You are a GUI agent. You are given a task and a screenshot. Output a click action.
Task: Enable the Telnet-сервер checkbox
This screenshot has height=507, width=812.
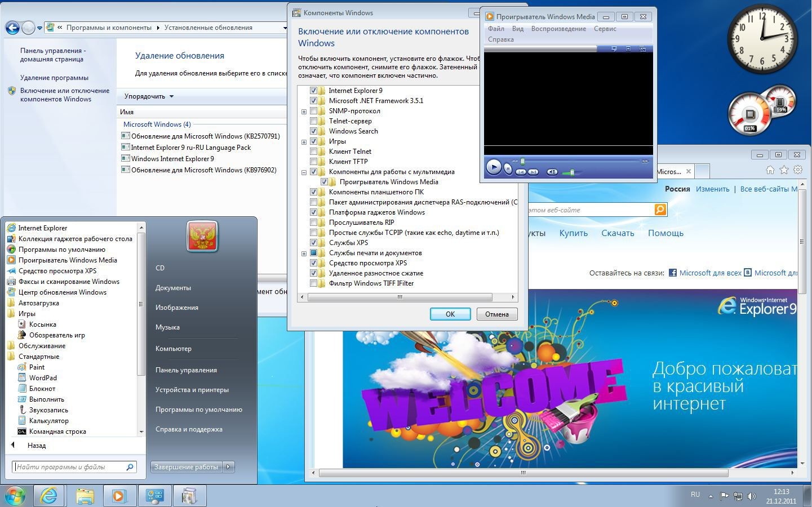click(313, 121)
